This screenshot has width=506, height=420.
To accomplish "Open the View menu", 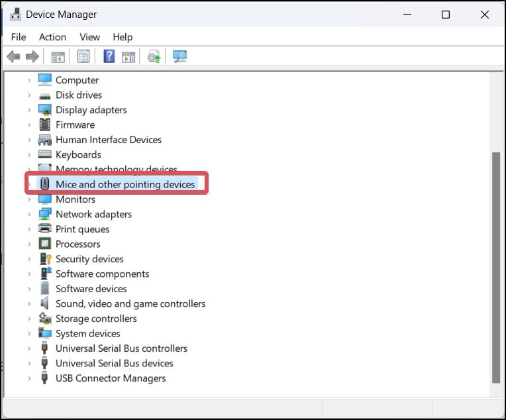I will [89, 37].
